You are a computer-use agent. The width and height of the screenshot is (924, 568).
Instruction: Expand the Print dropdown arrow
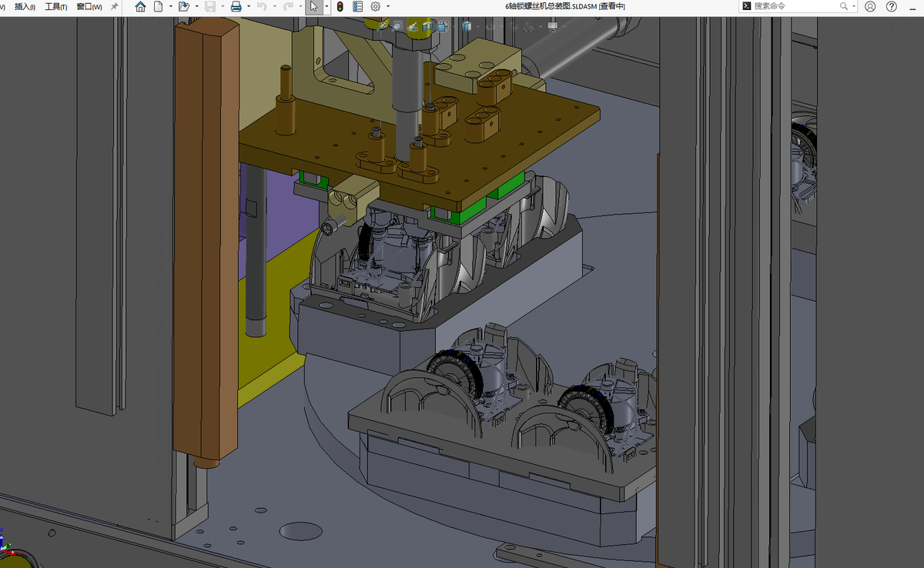[249, 6]
